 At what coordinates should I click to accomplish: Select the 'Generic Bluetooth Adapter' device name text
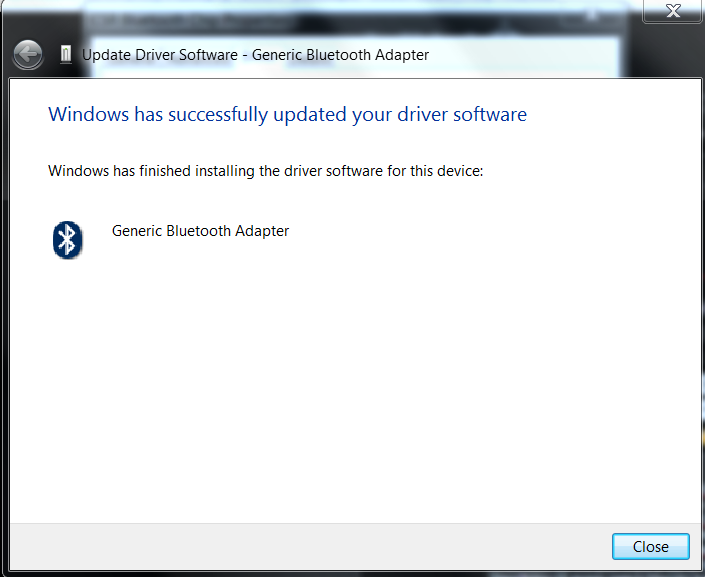pos(200,231)
